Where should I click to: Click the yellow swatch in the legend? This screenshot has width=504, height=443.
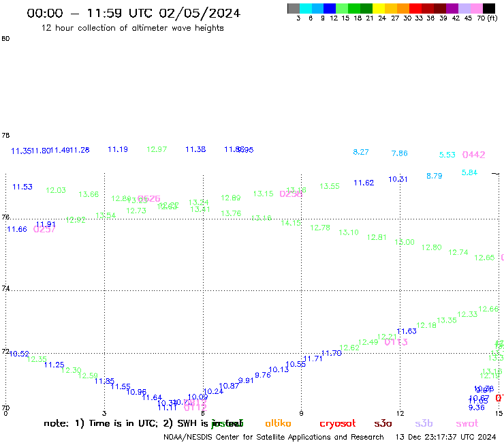[379, 8]
